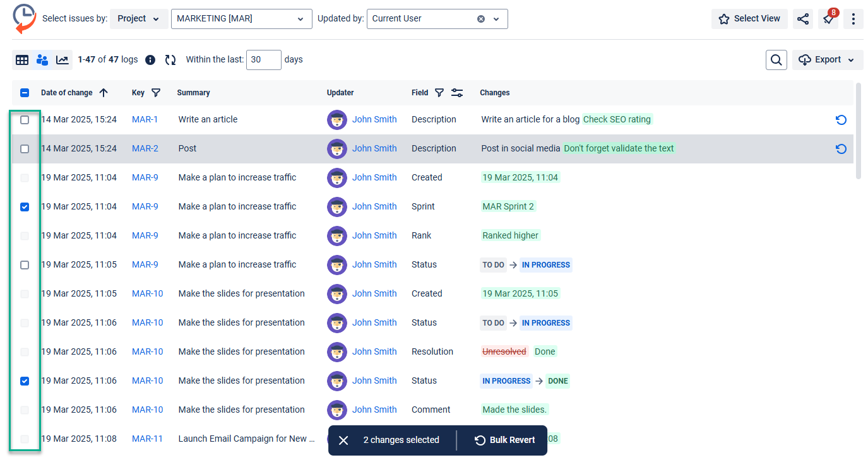Open the search magnifier button
The image size is (868, 460).
pyautogui.click(x=776, y=60)
